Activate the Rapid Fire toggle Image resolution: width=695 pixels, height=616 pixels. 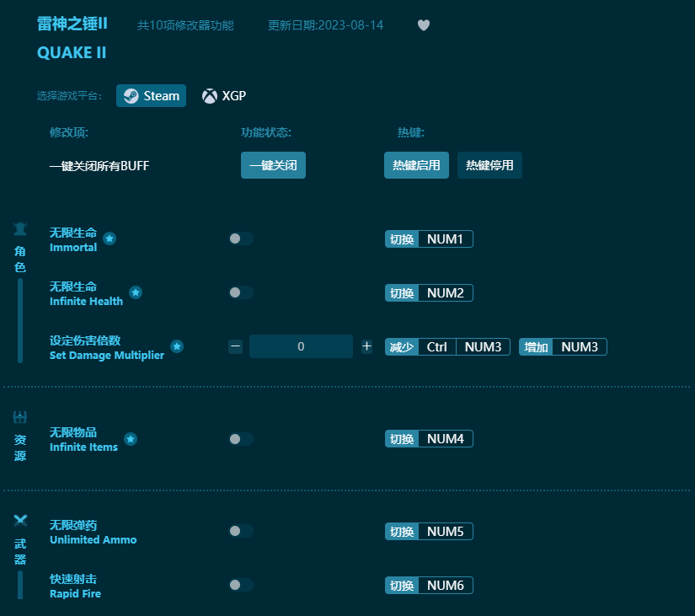[240, 585]
